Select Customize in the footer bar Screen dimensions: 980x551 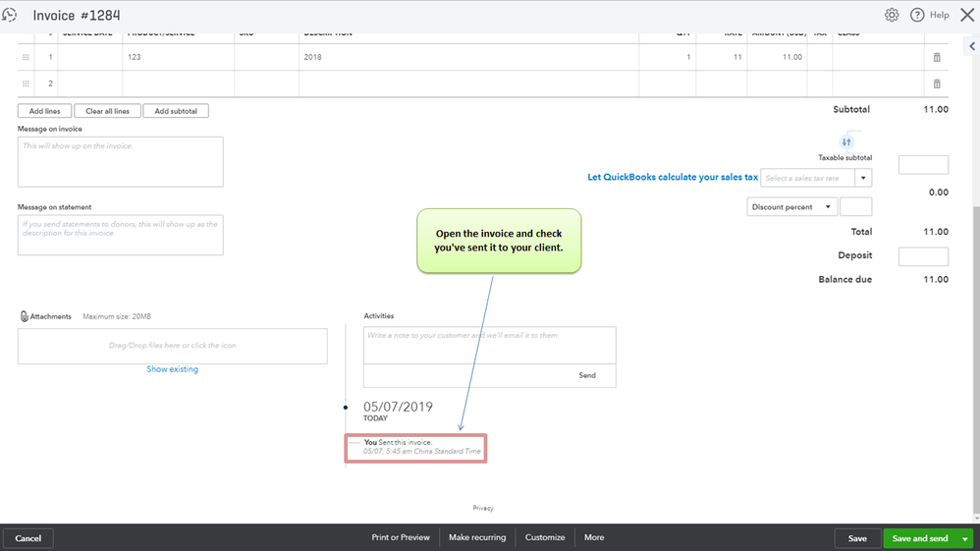pos(544,537)
